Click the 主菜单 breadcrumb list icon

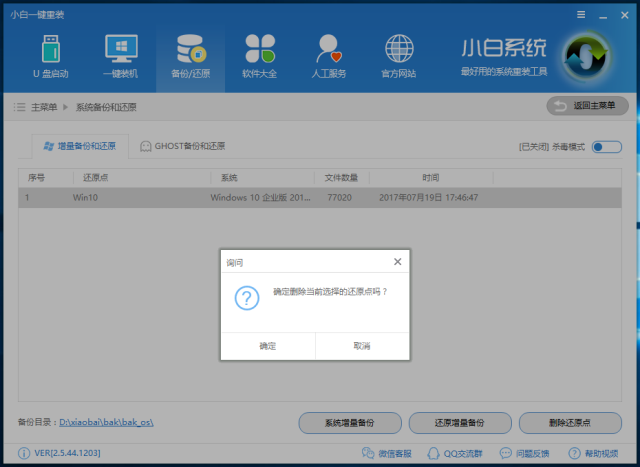click(19, 107)
